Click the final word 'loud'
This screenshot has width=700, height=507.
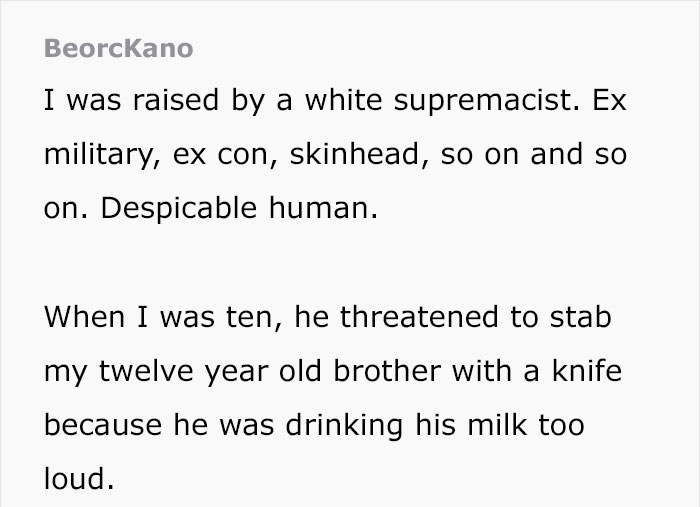click(74, 479)
